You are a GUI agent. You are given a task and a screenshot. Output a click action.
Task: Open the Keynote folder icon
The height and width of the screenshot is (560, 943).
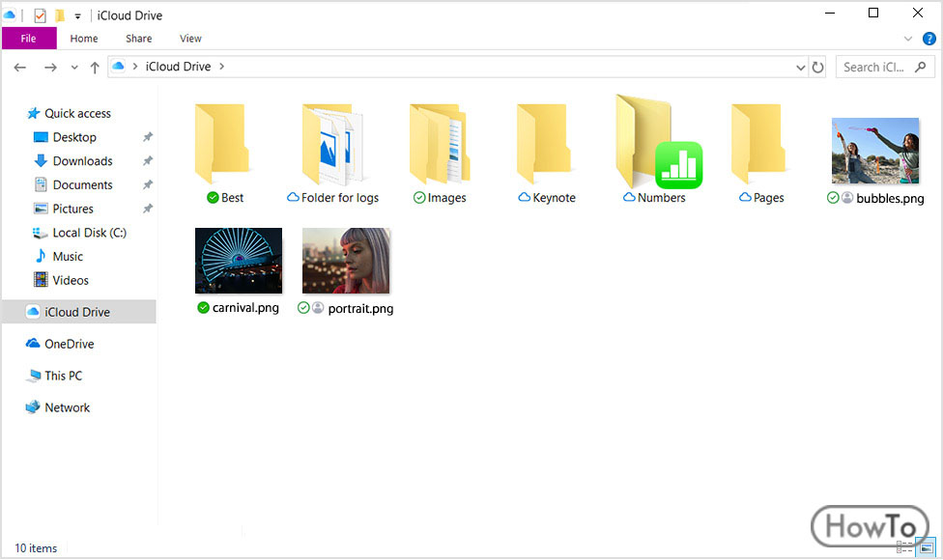click(x=544, y=144)
